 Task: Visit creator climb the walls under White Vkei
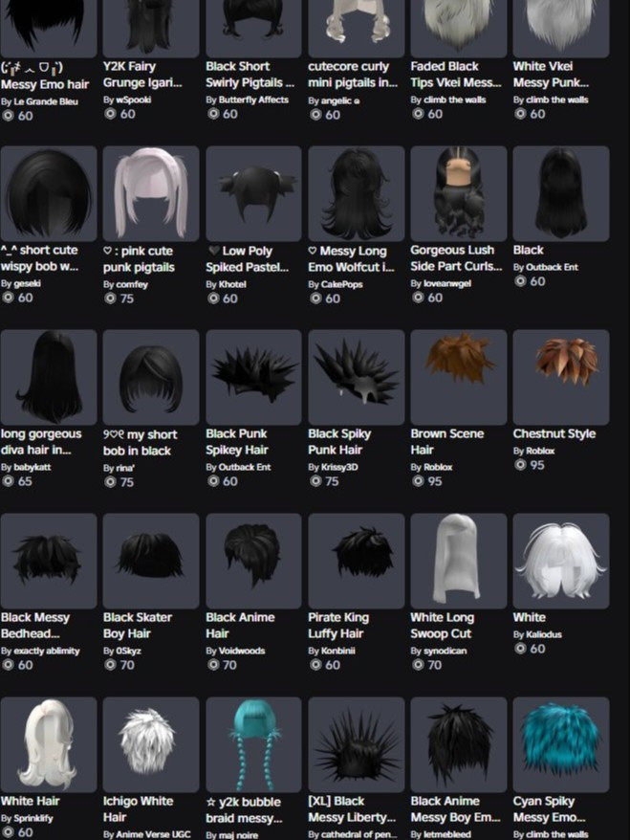(556, 99)
